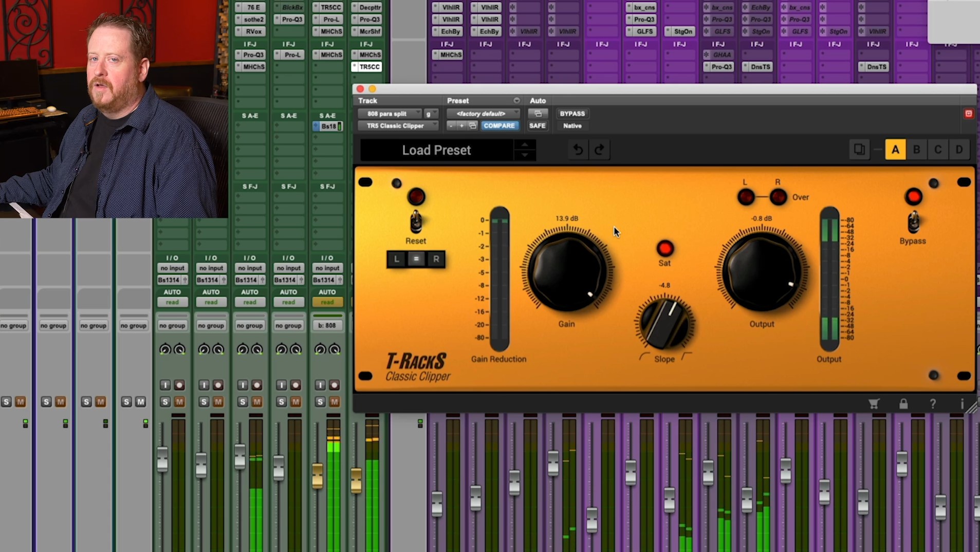Click the Bs1314 output selector on b: 808 strip
The height and width of the screenshot is (552, 980).
tap(327, 280)
